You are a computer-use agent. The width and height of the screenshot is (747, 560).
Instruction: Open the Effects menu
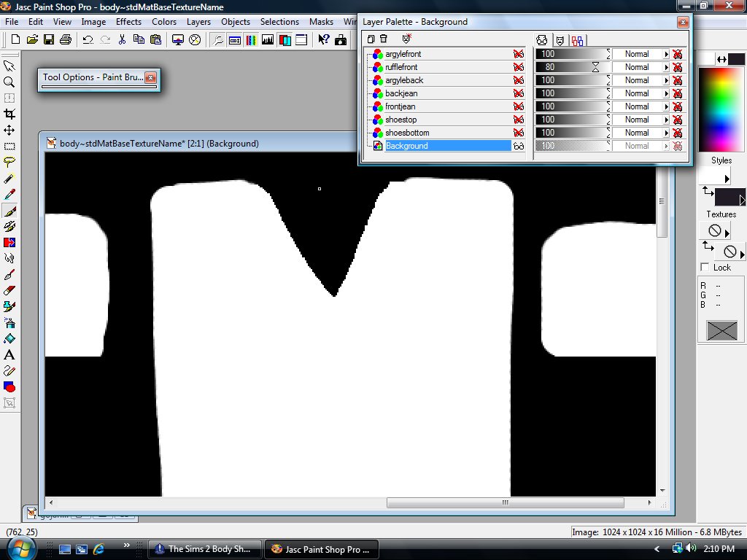(128, 22)
